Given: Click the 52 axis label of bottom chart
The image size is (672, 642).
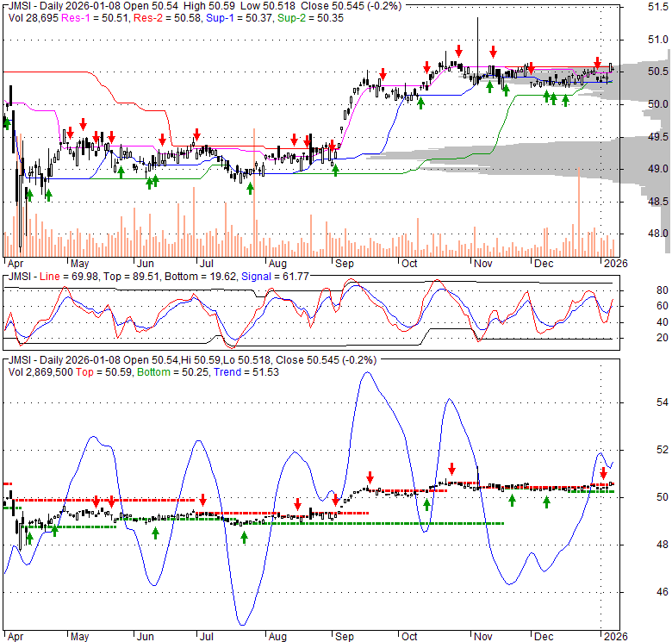Looking at the screenshot, I should point(663,450).
